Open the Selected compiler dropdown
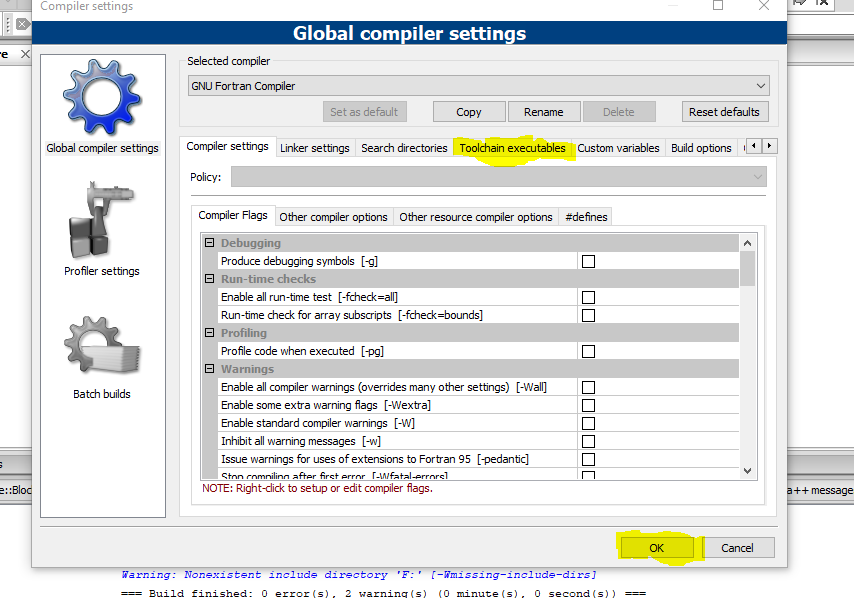The image size is (854, 598). point(479,86)
